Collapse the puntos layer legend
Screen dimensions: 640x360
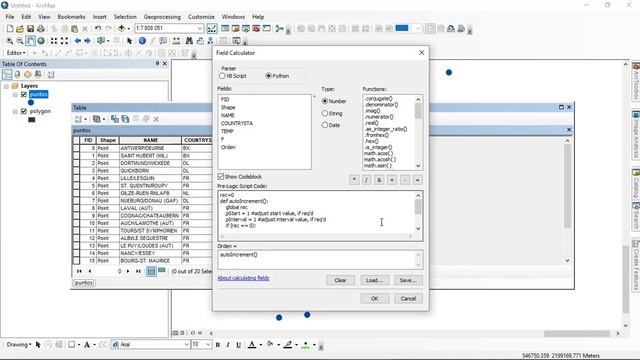[x=15, y=95]
